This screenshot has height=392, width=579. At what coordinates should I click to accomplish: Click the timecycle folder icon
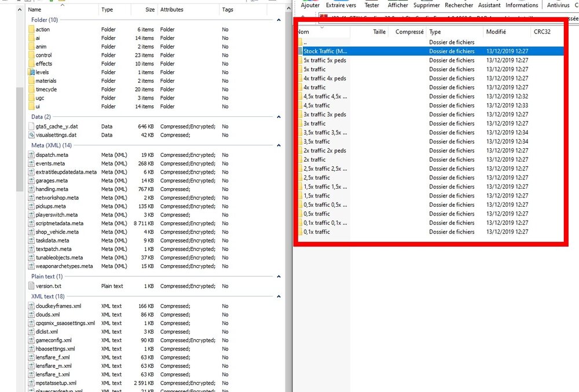tap(31, 89)
